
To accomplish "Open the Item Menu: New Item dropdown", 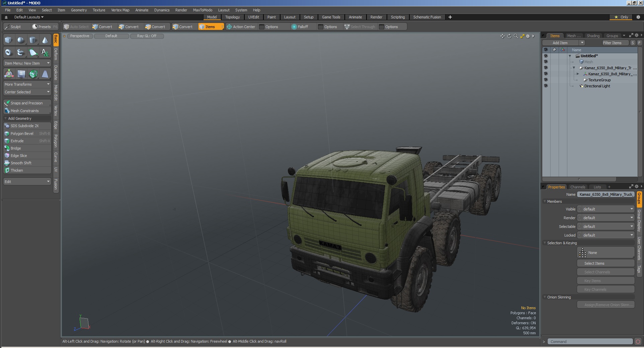I will click(27, 63).
